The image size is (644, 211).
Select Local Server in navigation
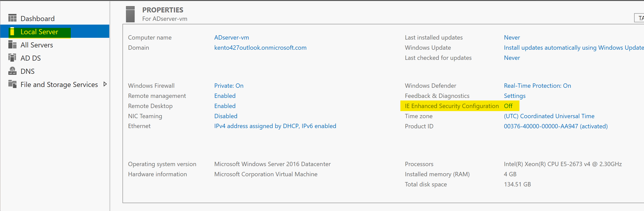[39, 32]
